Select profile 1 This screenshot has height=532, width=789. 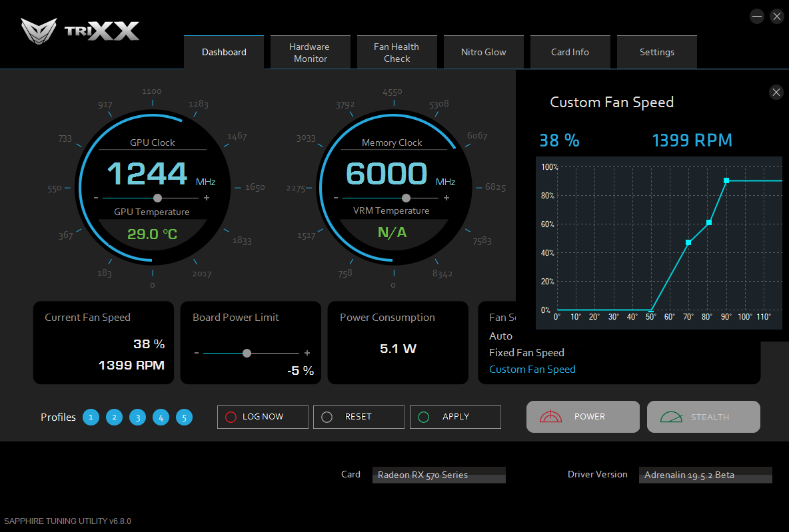coord(91,417)
